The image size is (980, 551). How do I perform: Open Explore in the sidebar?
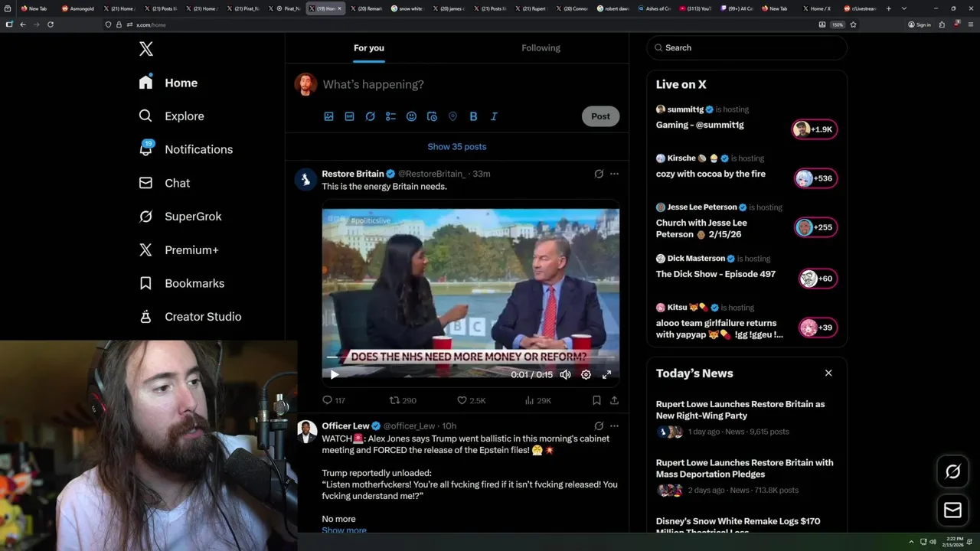[x=171, y=116]
